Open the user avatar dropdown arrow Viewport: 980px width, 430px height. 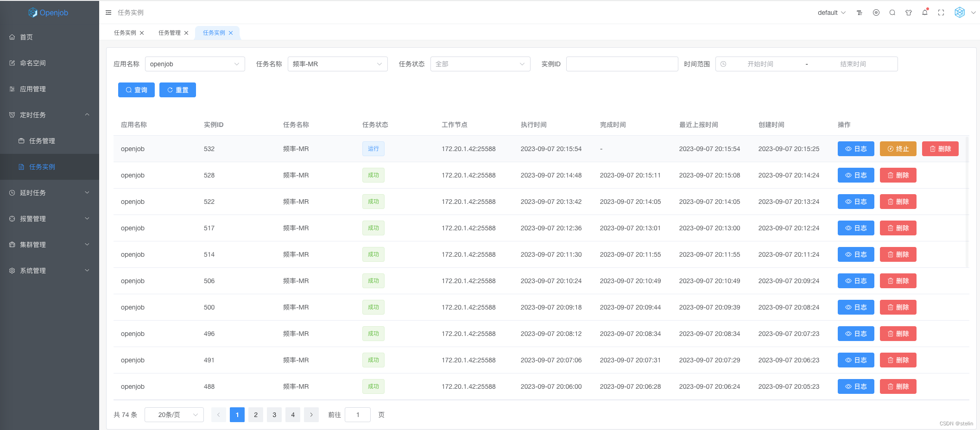click(973, 13)
